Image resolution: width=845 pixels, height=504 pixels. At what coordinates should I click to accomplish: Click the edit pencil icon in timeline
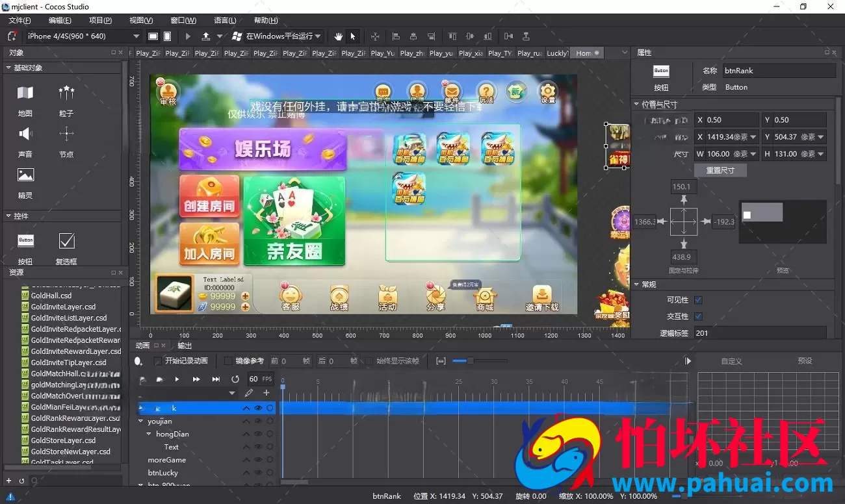pyautogui.click(x=249, y=393)
